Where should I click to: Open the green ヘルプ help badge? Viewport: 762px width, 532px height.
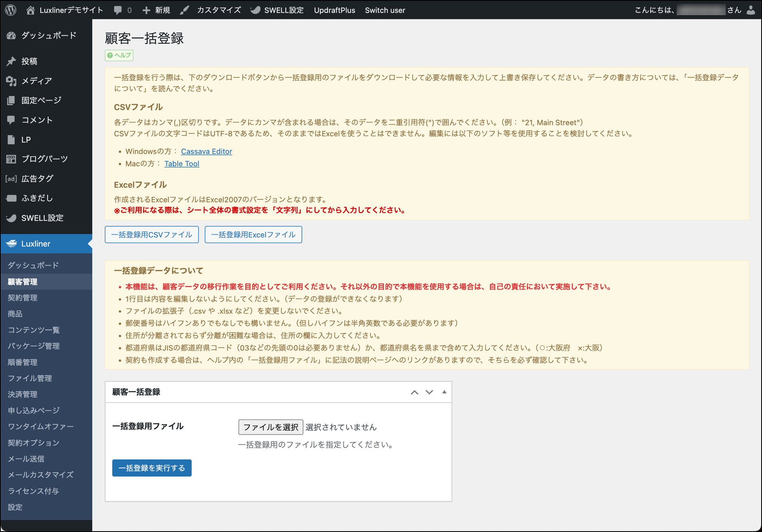[x=119, y=55]
